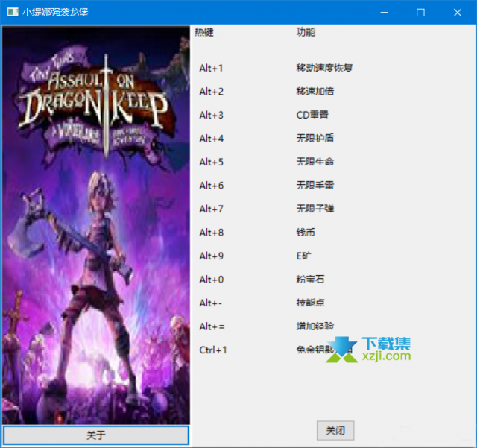
Task: Click the app icon in title bar
Action: coord(13,12)
